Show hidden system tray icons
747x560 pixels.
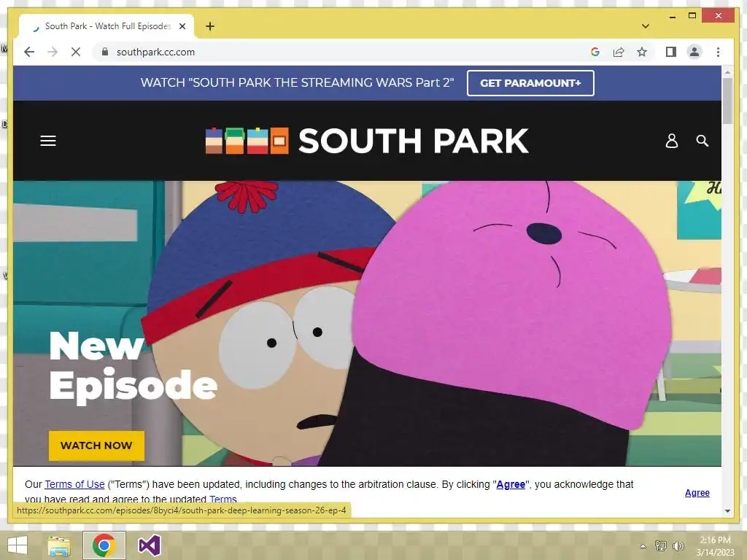tap(643, 546)
